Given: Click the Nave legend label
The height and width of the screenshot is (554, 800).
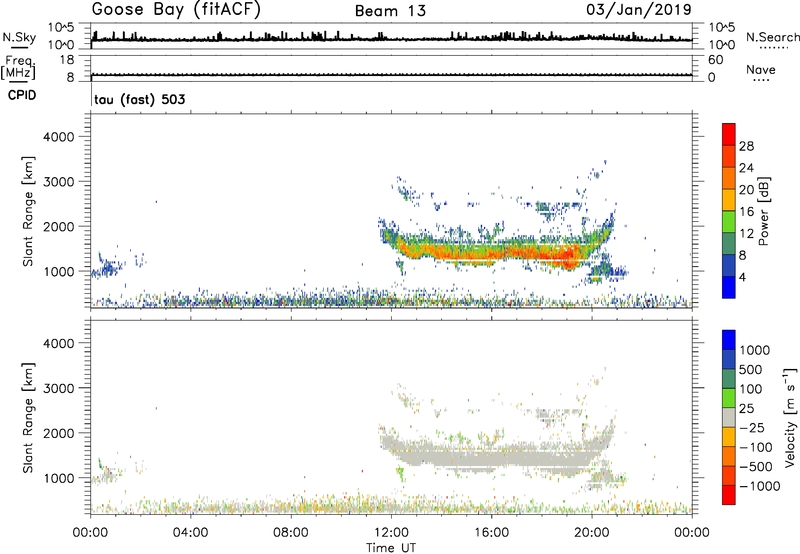Looking at the screenshot, I should point(762,70).
